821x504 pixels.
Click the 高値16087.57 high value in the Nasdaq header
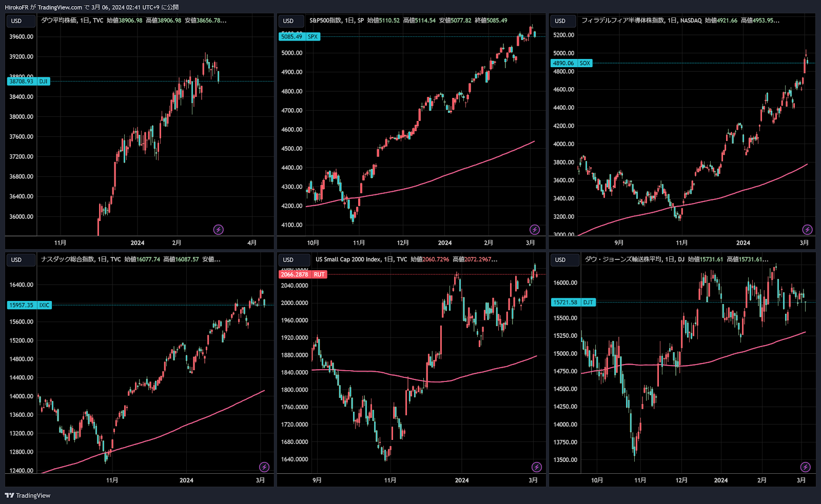tap(181, 259)
